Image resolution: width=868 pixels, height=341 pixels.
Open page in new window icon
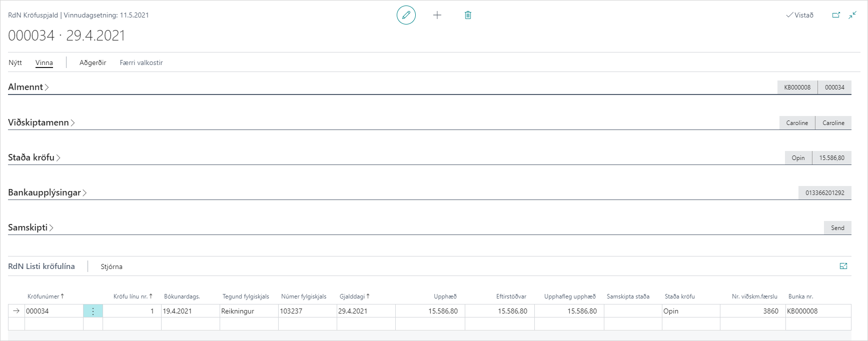[836, 15]
